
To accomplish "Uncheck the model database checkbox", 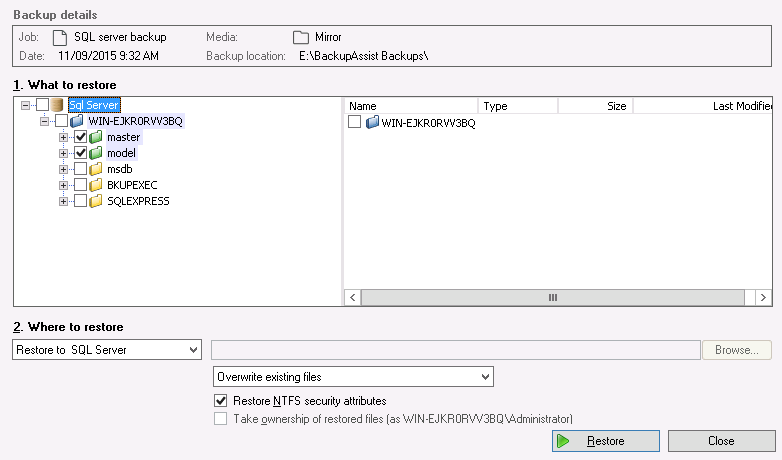I will pyautogui.click(x=80, y=153).
